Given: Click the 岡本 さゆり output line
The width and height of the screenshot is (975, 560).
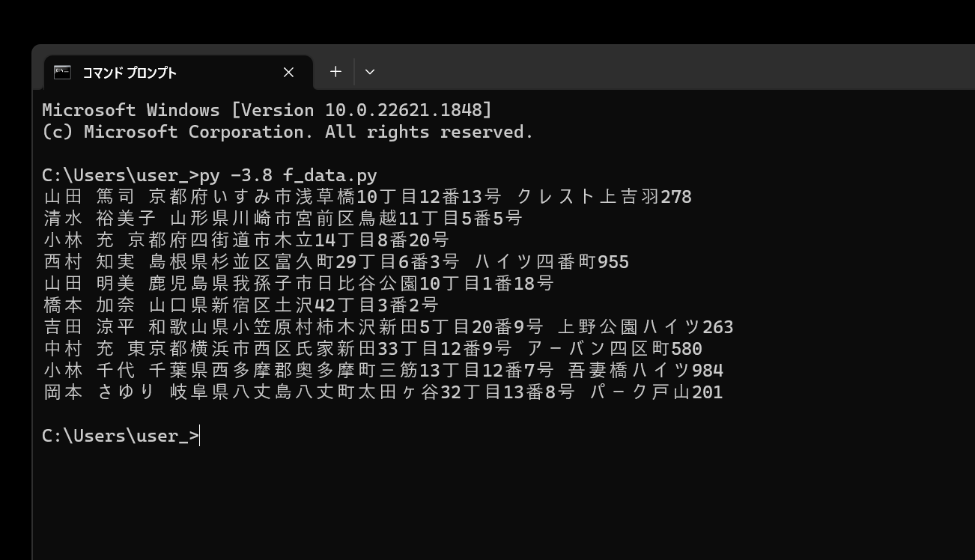Looking at the screenshot, I should (383, 392).
